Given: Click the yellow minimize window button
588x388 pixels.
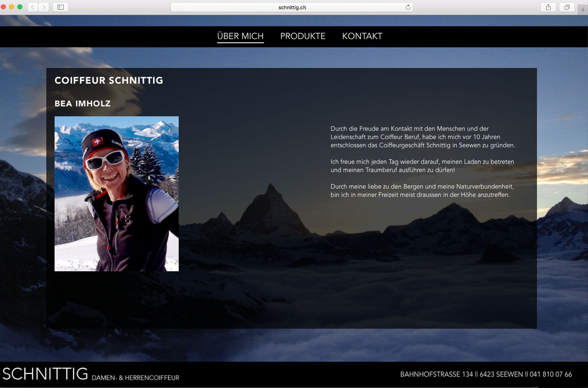Looking at the screenshot, I should [12, 7].
